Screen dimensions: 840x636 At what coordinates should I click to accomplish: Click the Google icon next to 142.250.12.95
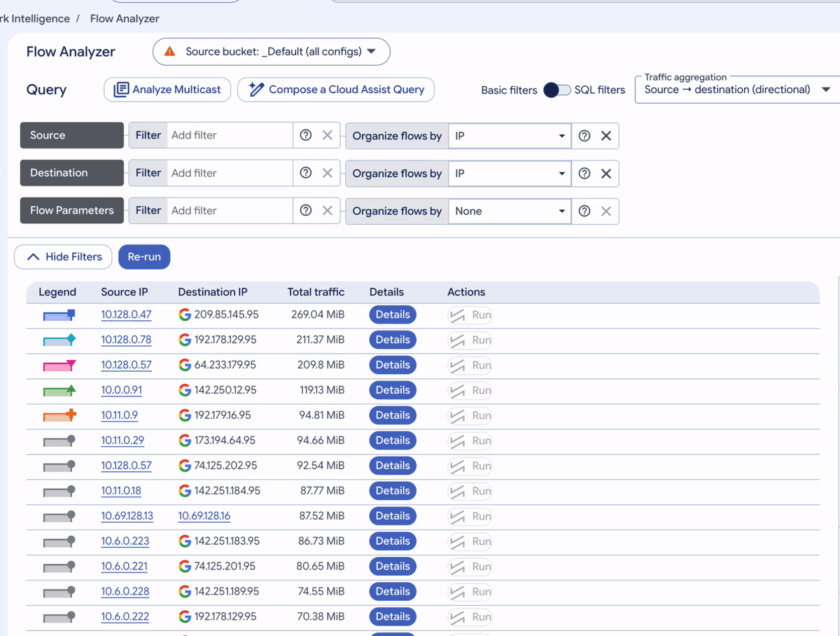pyautogui.click(x=185, y=390)
